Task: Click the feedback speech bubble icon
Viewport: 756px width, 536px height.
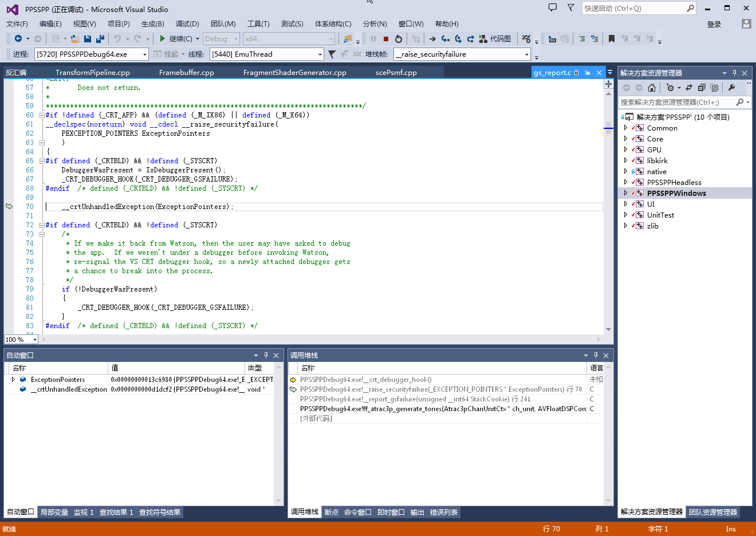Action: click(553, 7)
